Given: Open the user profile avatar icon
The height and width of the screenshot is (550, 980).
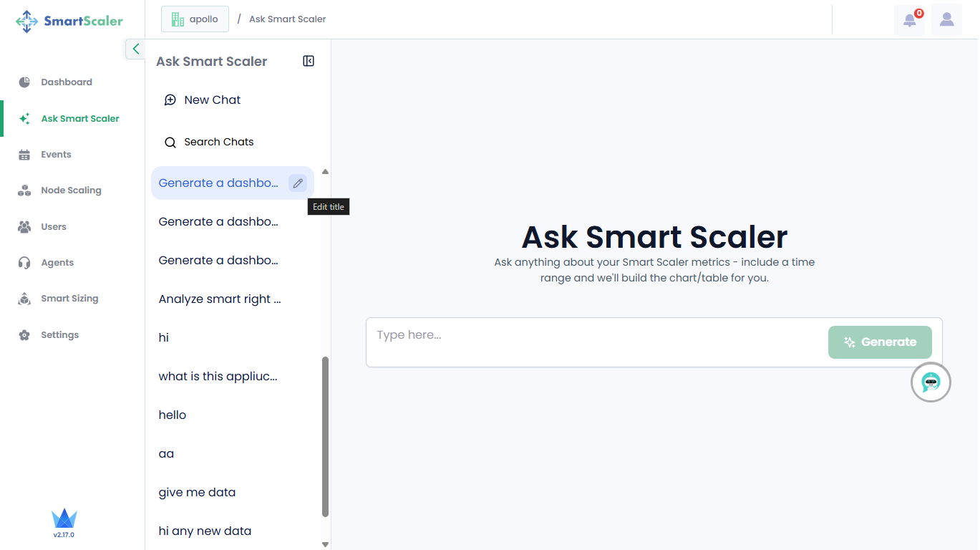Looking at the screenshot, I should [x=946, y=20].
